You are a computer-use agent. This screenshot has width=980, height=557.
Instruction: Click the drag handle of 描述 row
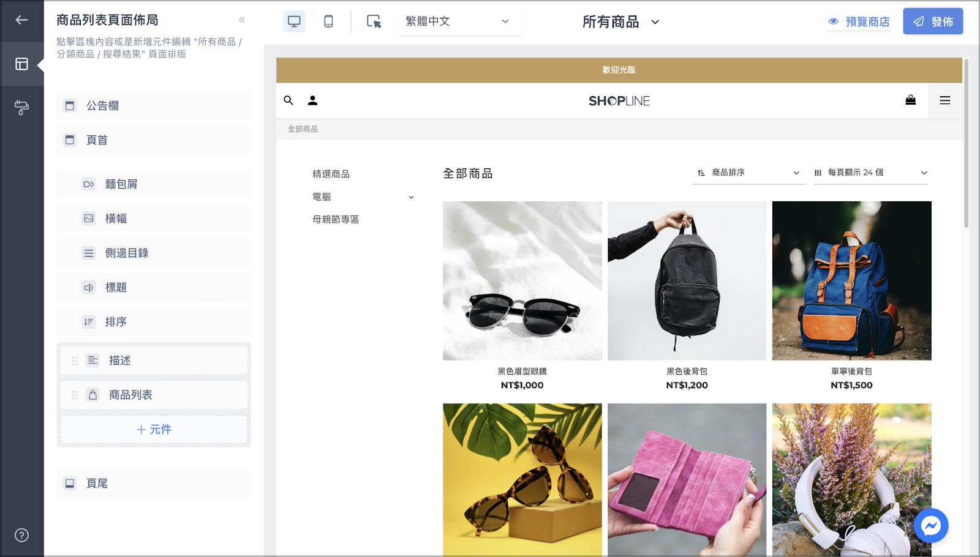pyautogui.click(x=75, y=361)
